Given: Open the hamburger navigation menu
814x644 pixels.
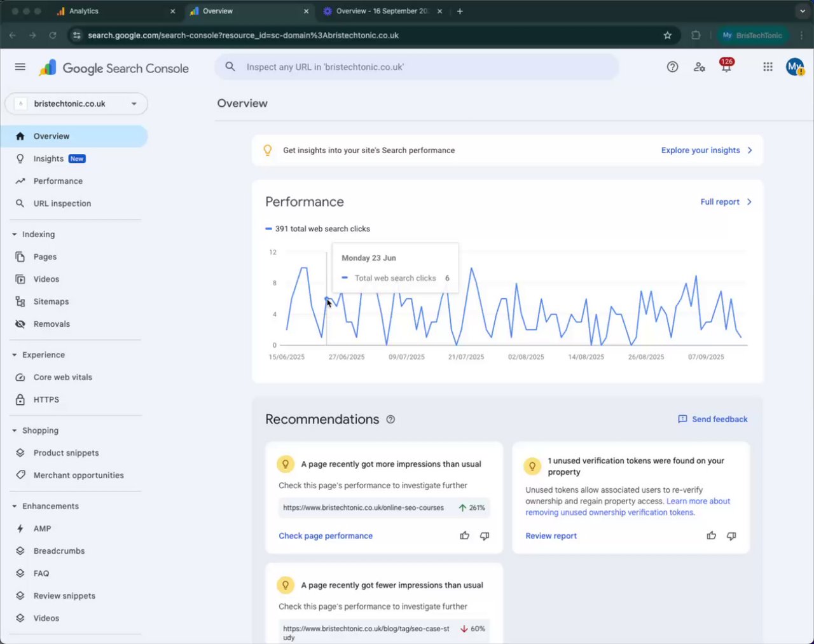Looking at the screenshot, I should pos(20,67).
